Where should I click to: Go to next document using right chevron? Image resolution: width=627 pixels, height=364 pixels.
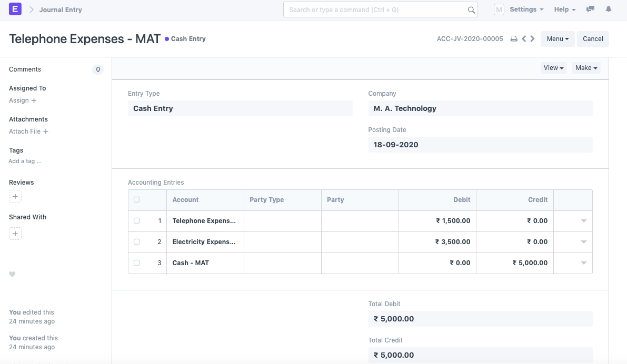coord(533,39)
